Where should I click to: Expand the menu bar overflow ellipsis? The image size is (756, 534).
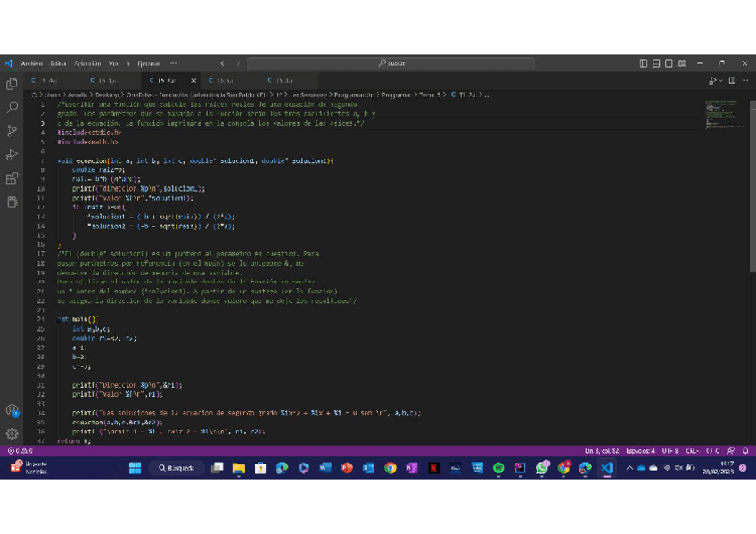[173, 63]
